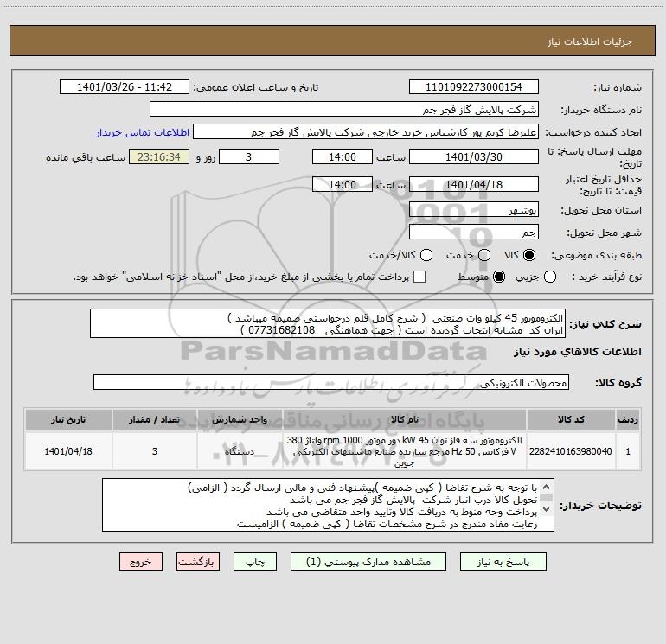666x644 pixels.
Task: Click the چاپ print button
Action: click(255, 562)
